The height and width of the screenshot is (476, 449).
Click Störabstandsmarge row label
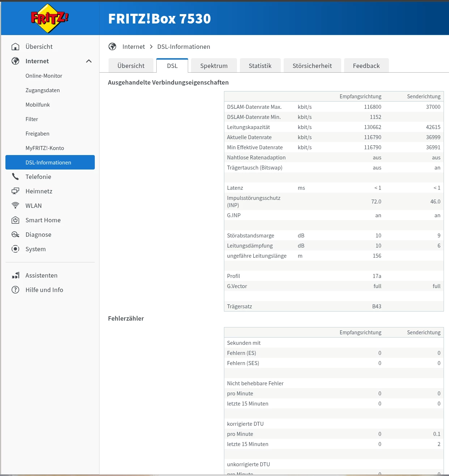coord(251,236)
